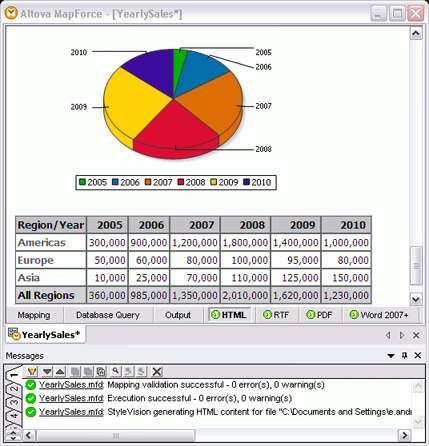Click the 2007 column header
Image resolution: width=429 pixels, height=446 pixels.
(195, 225)
